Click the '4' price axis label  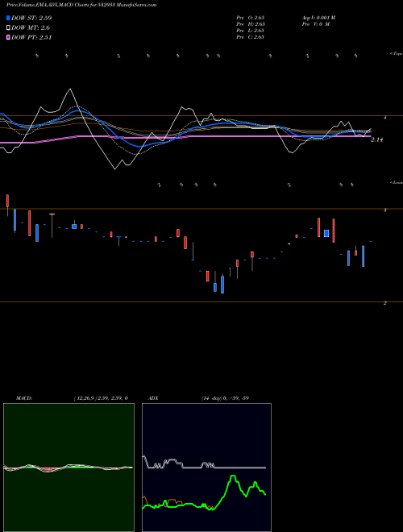385,118
